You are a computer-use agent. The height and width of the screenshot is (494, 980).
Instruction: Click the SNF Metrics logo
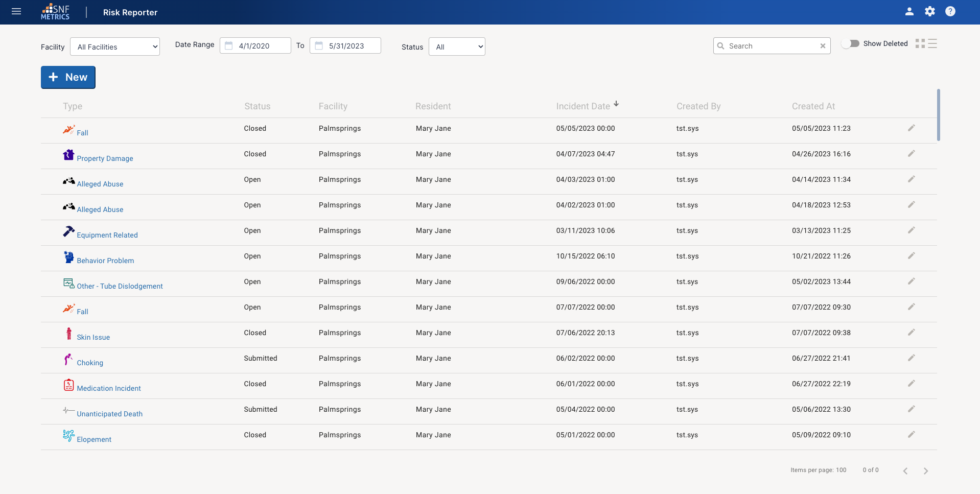point(55,12)
